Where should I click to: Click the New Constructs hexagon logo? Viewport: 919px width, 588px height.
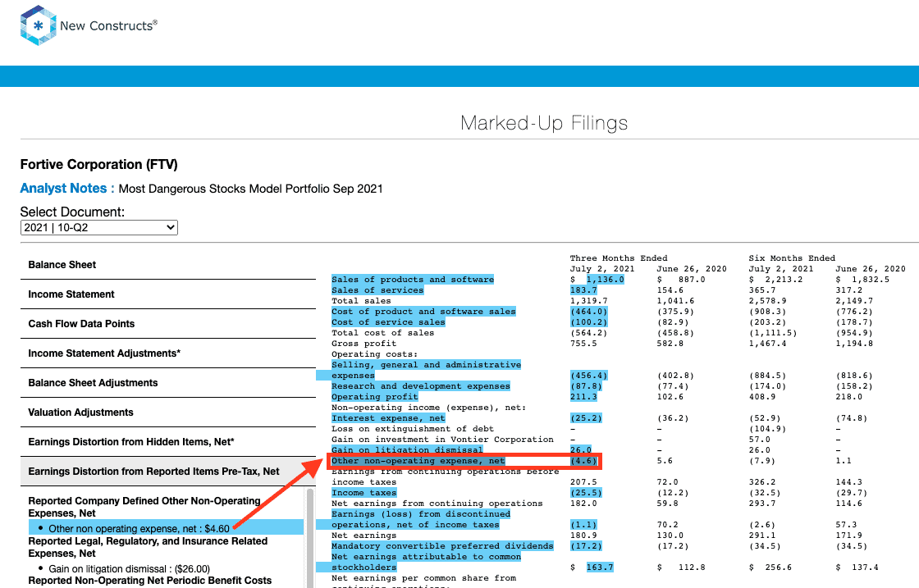click(x=38, y=25)
